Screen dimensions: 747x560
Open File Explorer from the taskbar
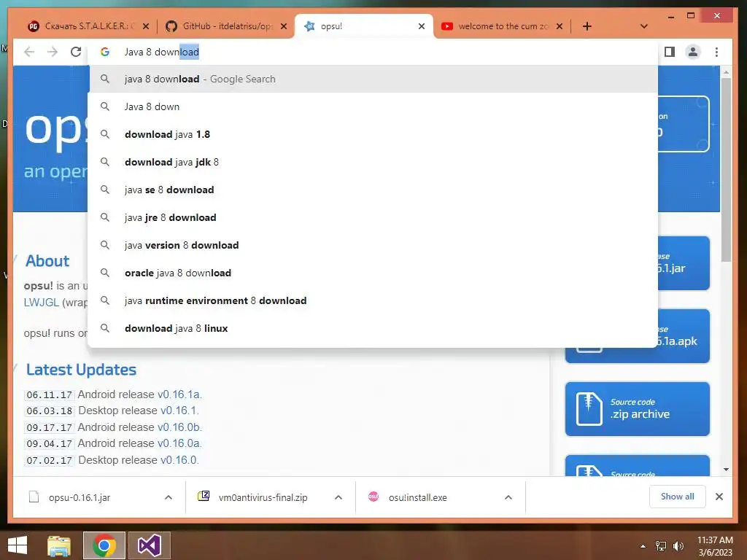coord(59,545)
